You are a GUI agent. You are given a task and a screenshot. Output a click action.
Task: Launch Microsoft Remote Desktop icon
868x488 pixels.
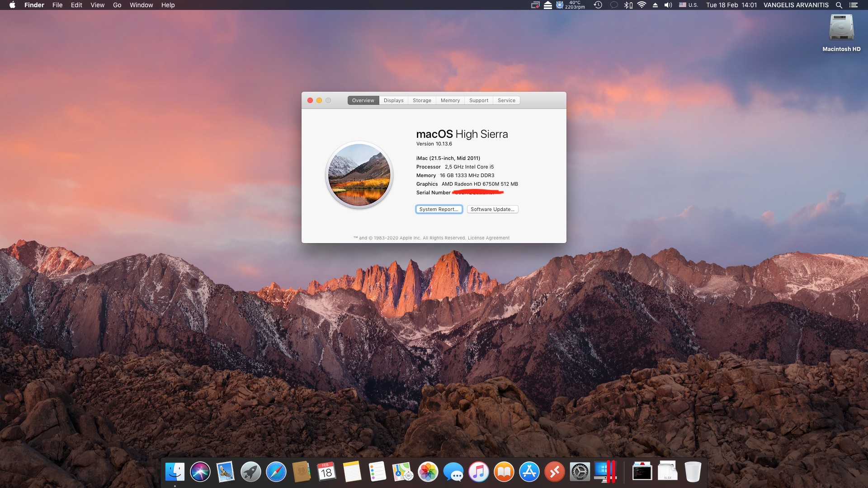[x=555, y=472]
